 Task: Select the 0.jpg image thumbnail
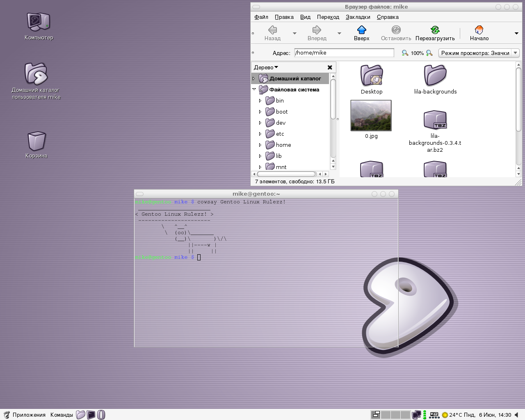pos(371,115)
